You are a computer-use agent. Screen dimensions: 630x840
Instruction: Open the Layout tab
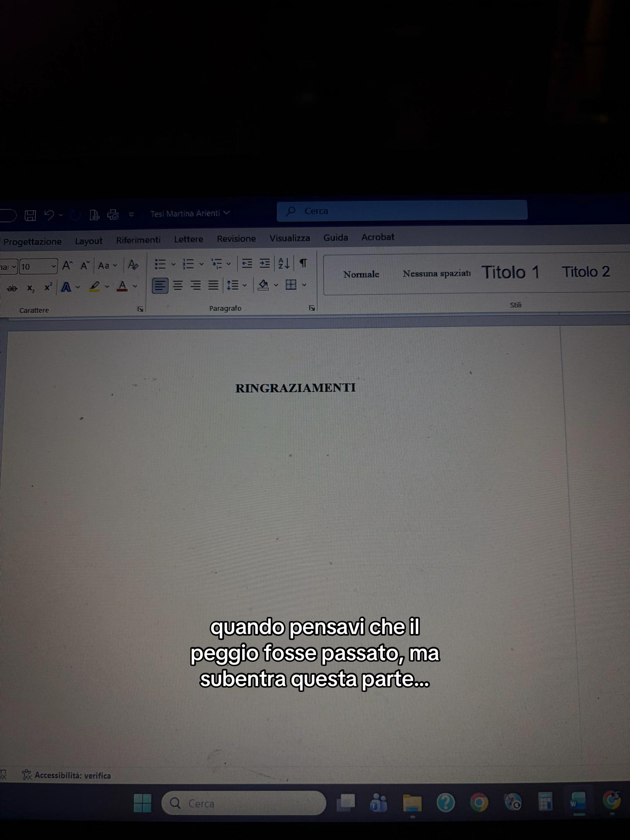pos(89,241)
